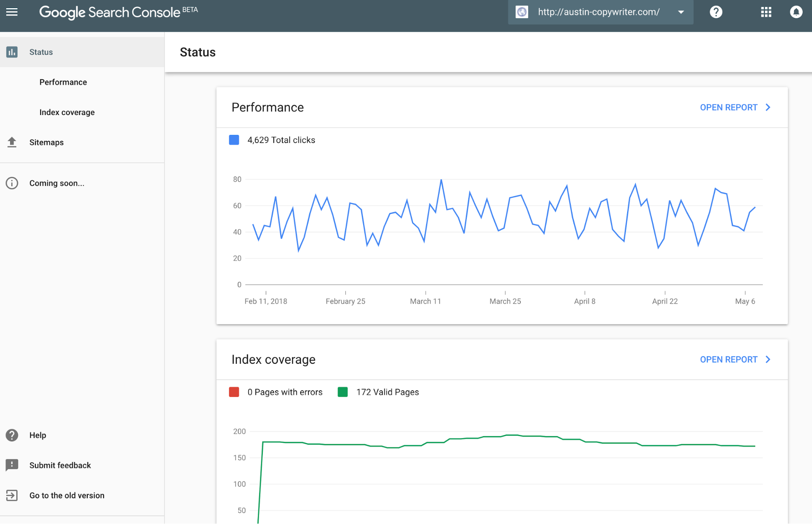Toggle the Valid Pages legend

[x=343, y=392]
